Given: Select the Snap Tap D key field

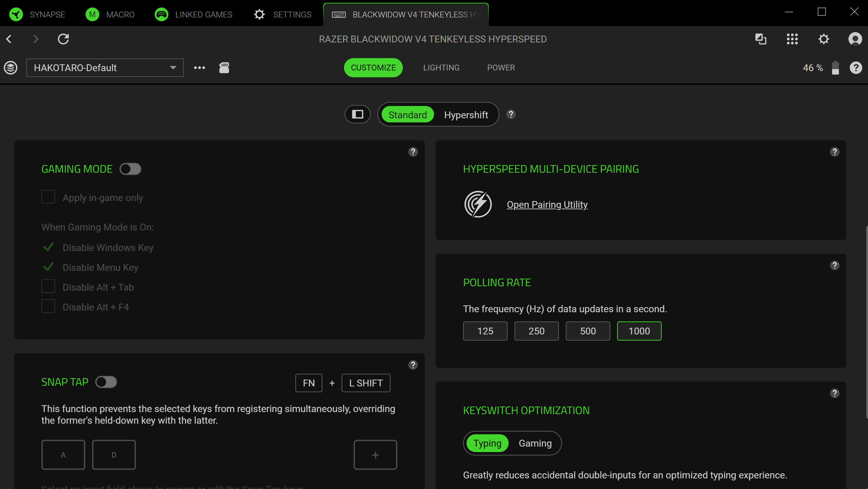Looking at the screenshot, I should pos(114,455).
